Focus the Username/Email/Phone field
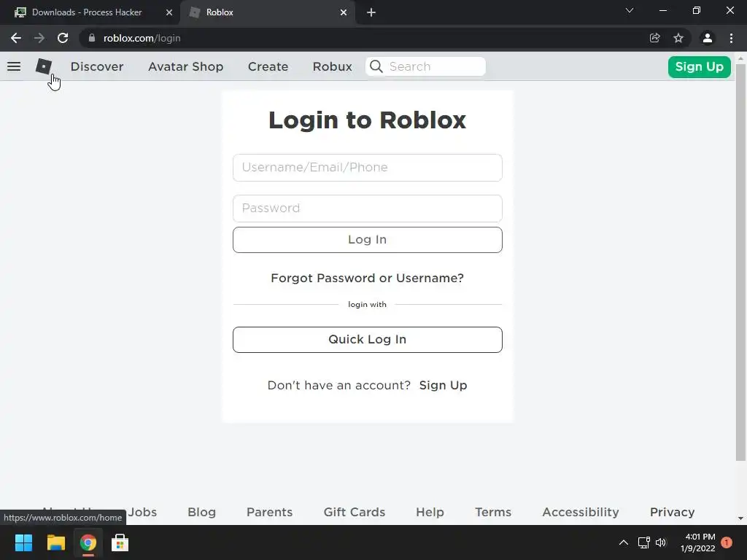 coord(368,168)
